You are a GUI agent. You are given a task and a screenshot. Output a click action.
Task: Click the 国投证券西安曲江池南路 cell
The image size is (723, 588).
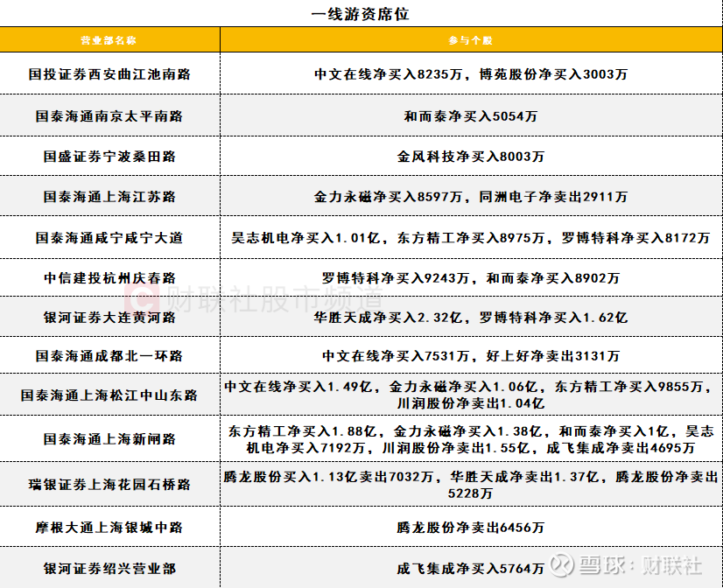109,74
